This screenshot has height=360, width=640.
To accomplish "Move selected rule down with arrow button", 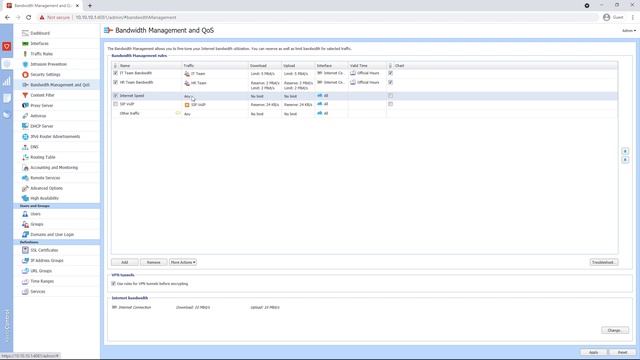I will click(625, 160).
